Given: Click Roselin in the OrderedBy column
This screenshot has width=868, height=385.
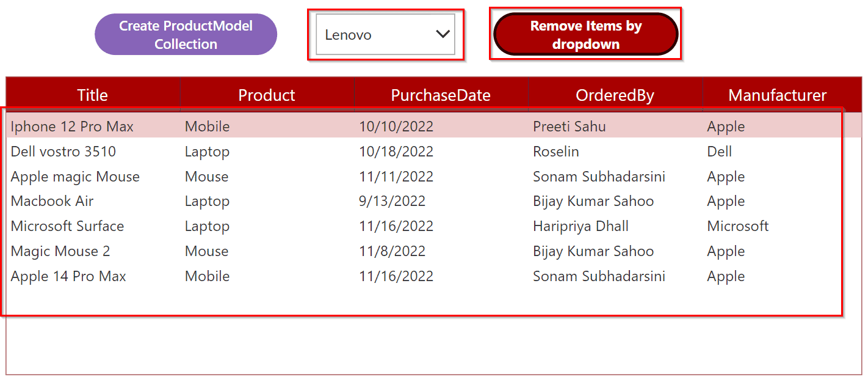Looking at the screenshot, I should pos(555,152).
